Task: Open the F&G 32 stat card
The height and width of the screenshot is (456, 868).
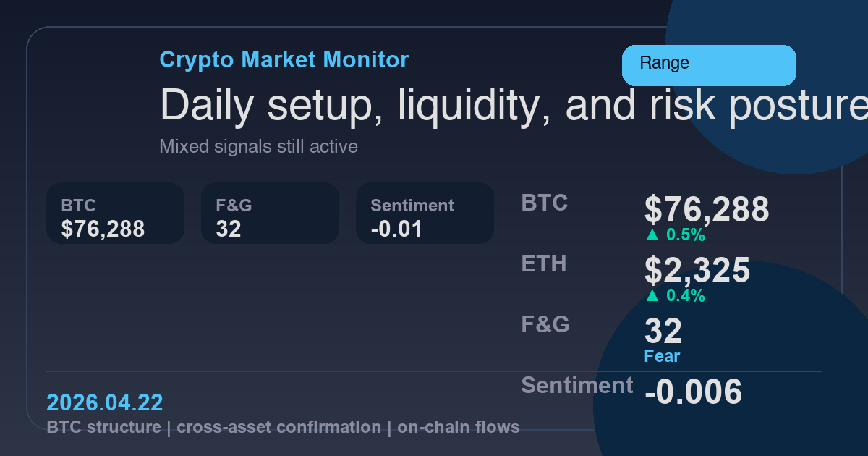Action: [270, 213]
